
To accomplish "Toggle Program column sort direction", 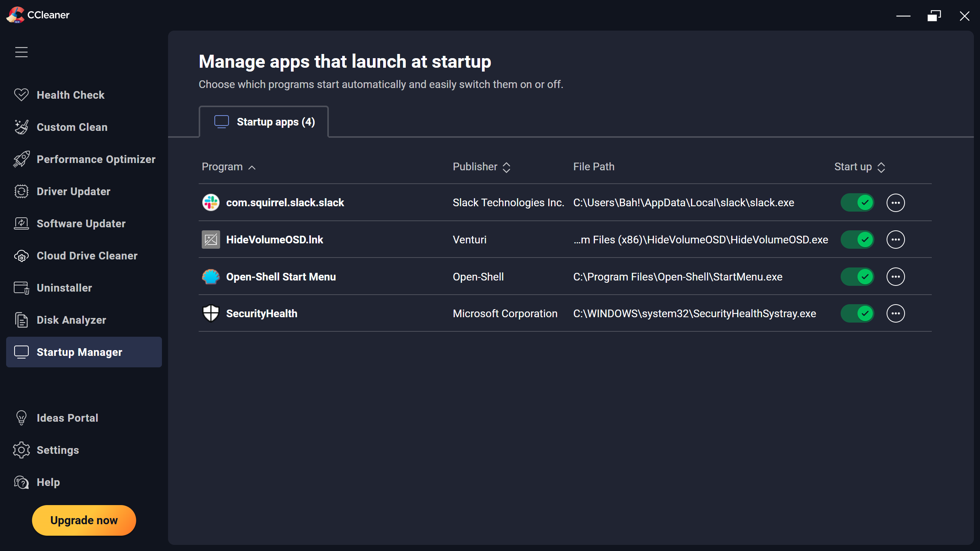I will click(x=252, y=167).
